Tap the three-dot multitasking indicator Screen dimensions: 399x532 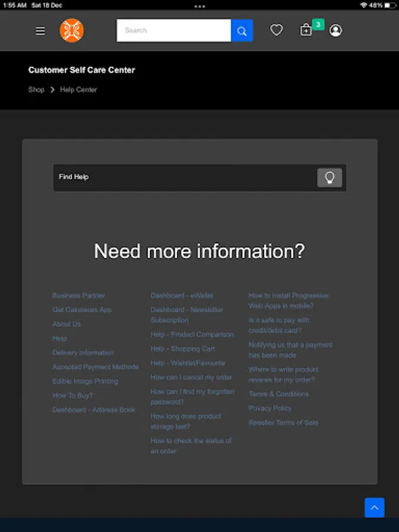200,6
